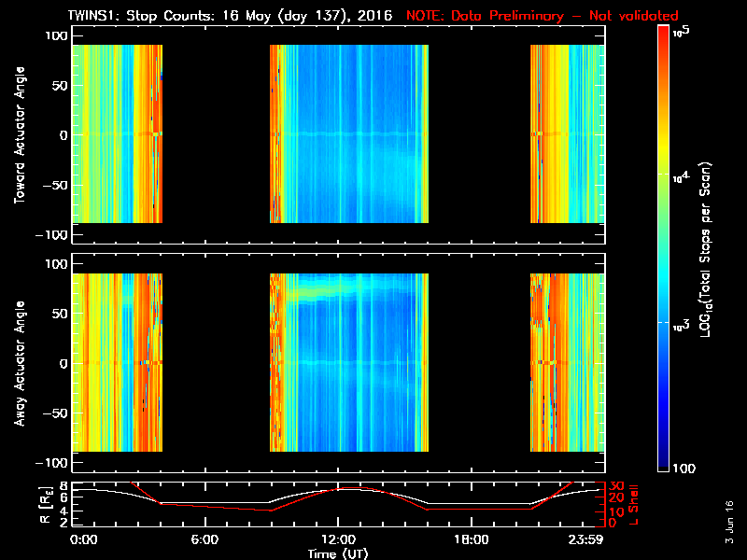This screenshot has height=560, width=747.
Task: Click the 18:00 time tick label
Action: (x=471, y=540)
